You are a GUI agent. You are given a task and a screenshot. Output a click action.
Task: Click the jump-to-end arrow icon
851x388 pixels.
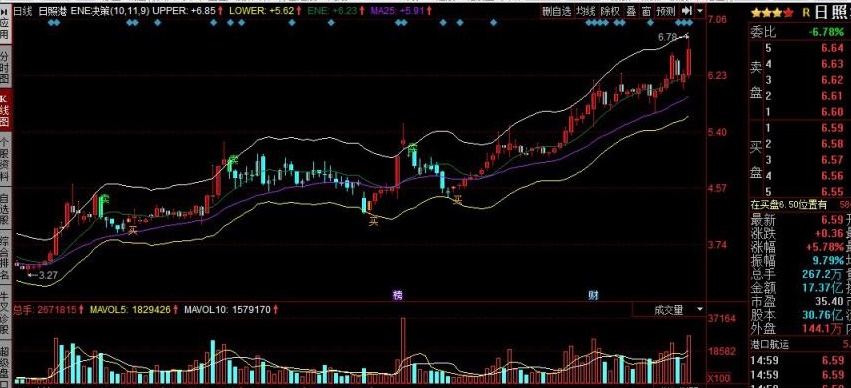pyautogui.click(x=687, y=11)
